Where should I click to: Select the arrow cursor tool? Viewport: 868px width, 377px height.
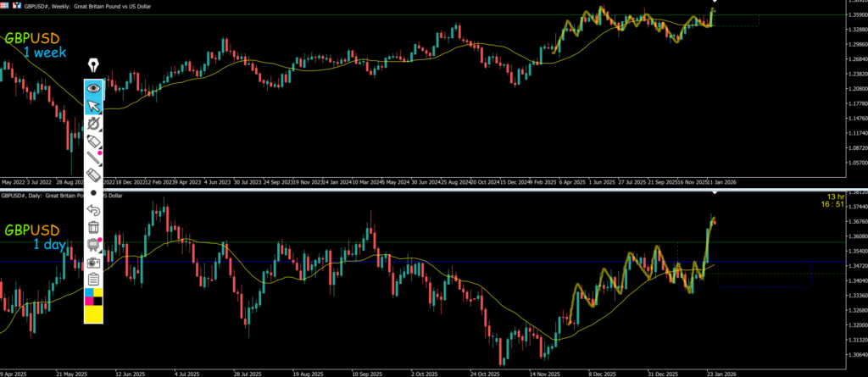point(93,105)
